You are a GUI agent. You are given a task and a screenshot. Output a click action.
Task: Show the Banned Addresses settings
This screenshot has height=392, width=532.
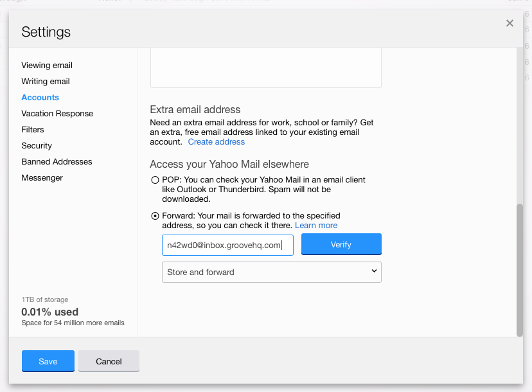[57, 162]
